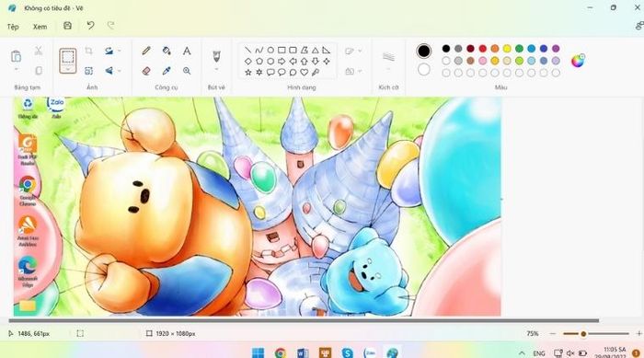The height and width of the screenshot is (358, 644).
Task: Pick the red palette swatch
Action: (x=483, y=49)
